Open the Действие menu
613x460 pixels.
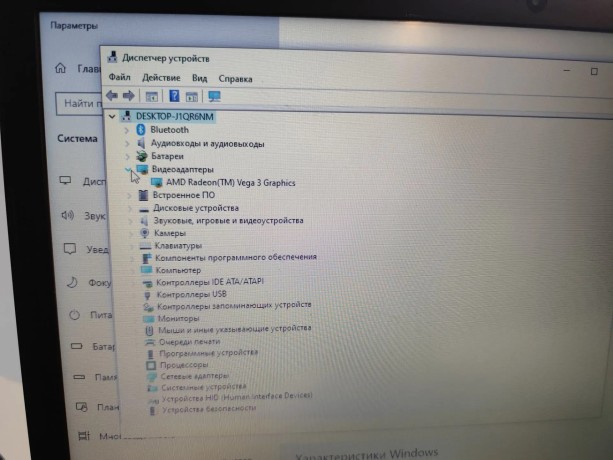[161, 78]
